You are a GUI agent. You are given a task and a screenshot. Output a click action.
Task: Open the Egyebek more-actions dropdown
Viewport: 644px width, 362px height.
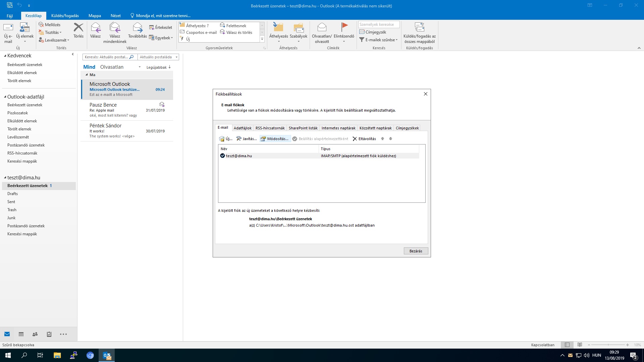coord(161,38)
